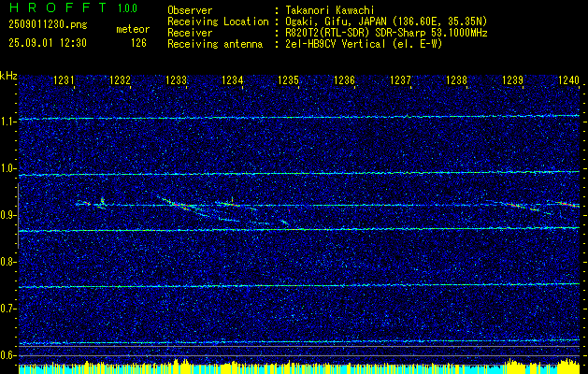588x374 pixels.
Task: Select the 0.7 kHz frequency label
Action: coord(8,309)
